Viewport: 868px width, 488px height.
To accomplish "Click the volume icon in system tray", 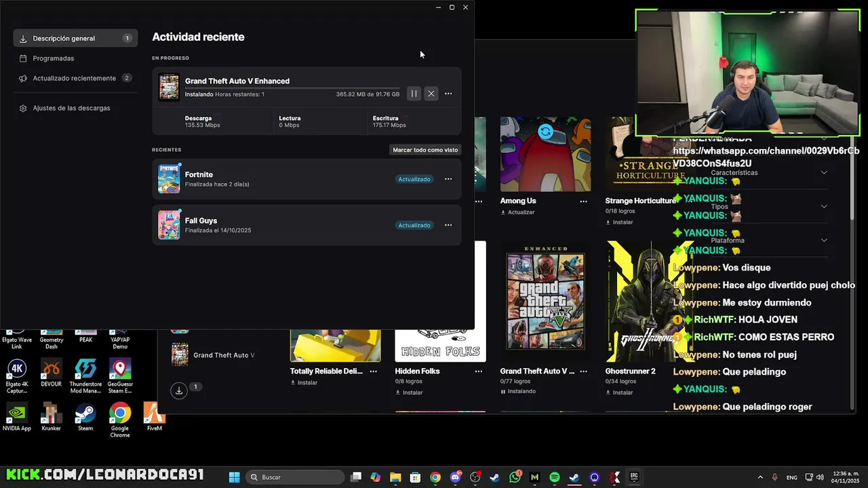I will pos(820,477).
